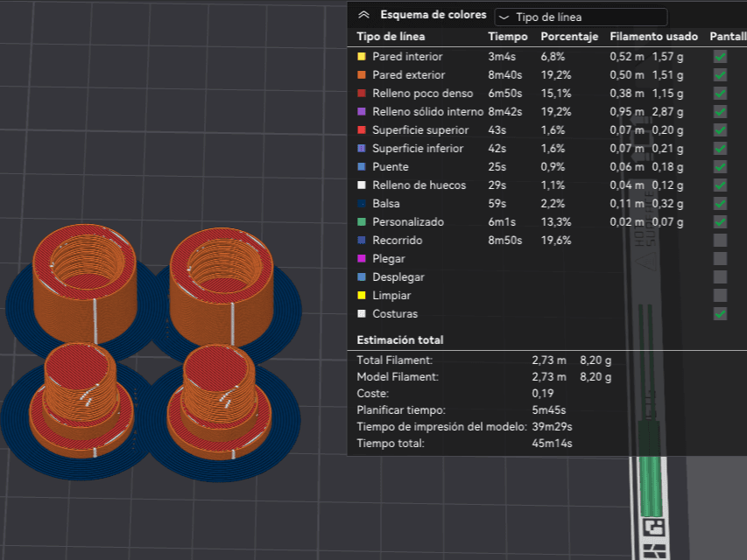This screenshot has height=560, width=747.
Task: Click the Filamento usado column header
Action: 653,37
